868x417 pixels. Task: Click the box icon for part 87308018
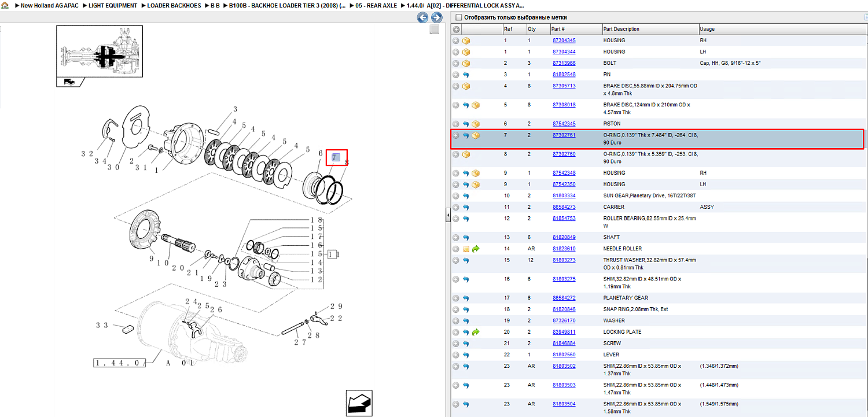tap(476, 105)
